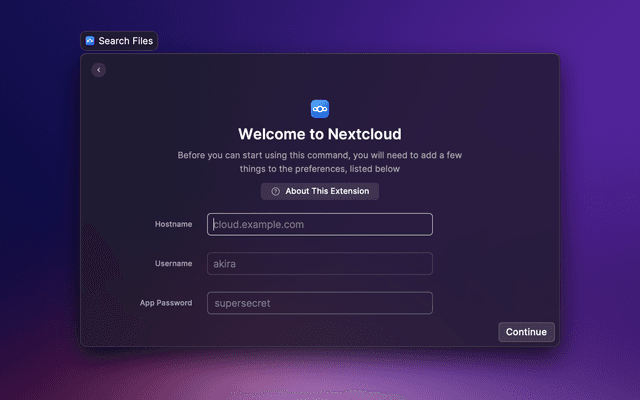Click the back arrow button

pos(98,70)
